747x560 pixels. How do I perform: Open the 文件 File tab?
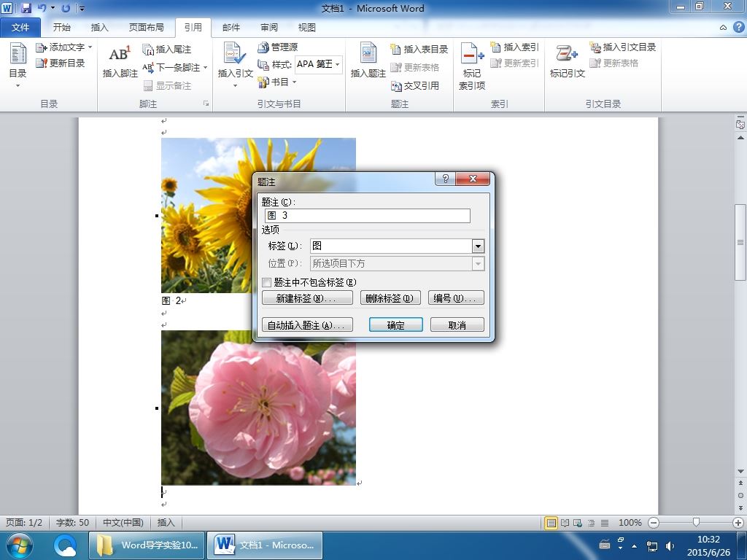[x=20, y=27]
